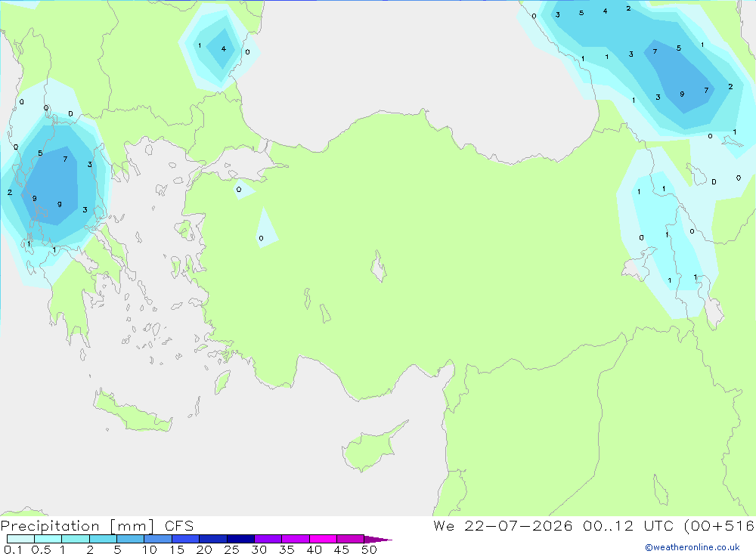Click the legend scale label '0.1'

tap(13, 549)
